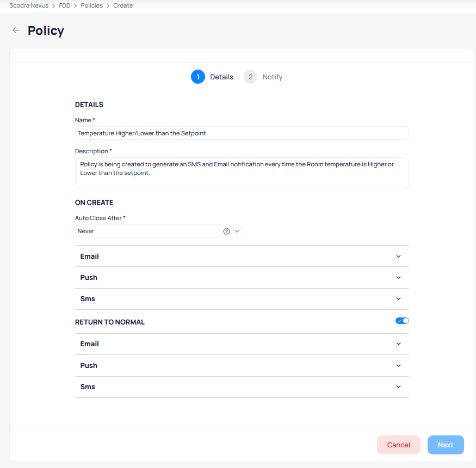
Task: Click the help icon in Auto Close field
Action: [226, 231]
